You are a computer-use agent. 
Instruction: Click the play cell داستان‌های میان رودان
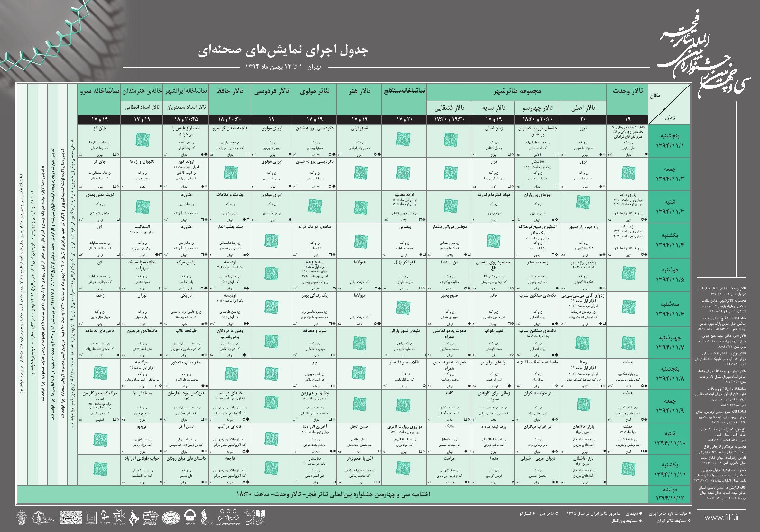point(186,470)
